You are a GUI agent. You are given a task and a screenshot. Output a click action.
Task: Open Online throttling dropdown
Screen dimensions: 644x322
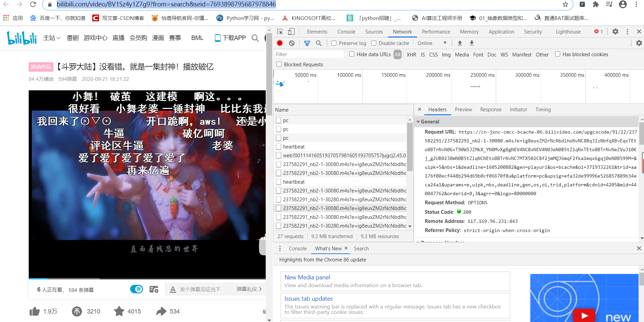432,43
